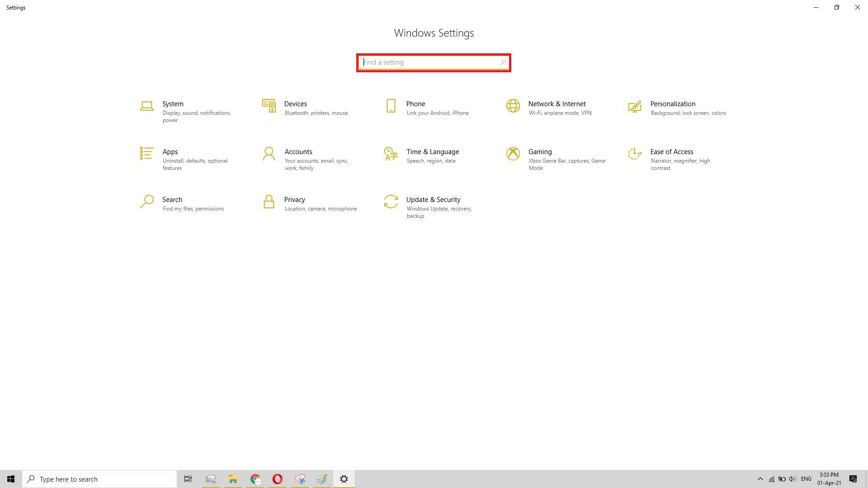Open the Search magnifier category icon
This screenshot has height=488, width=868.
pyautogui.click(x=146, y=202)
